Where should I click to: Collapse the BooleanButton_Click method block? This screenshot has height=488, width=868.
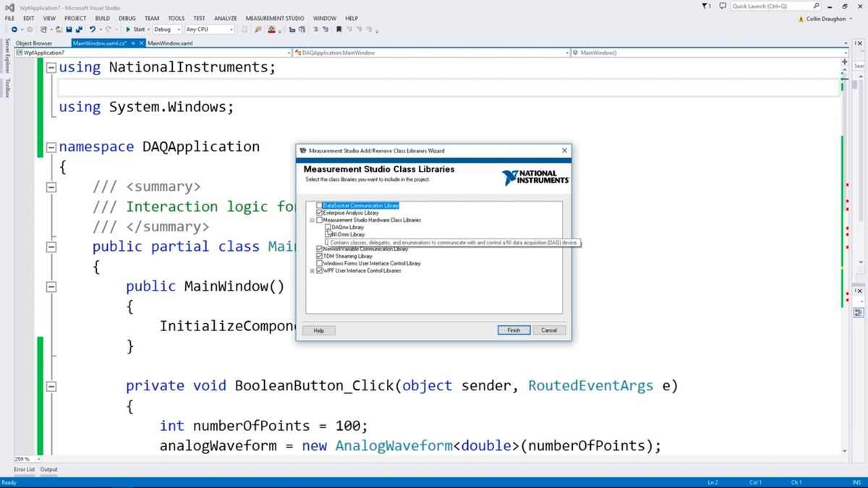[x=51, y=386]
